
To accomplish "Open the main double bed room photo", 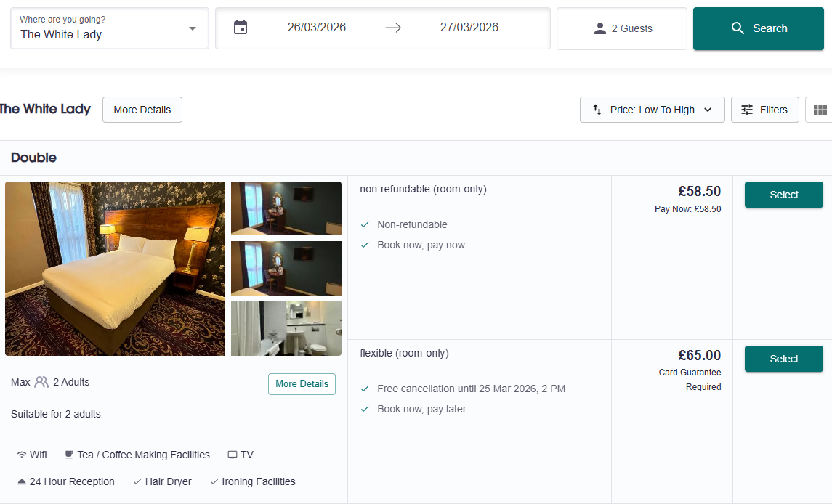I will pyautogui.click(x=115, y=269).
